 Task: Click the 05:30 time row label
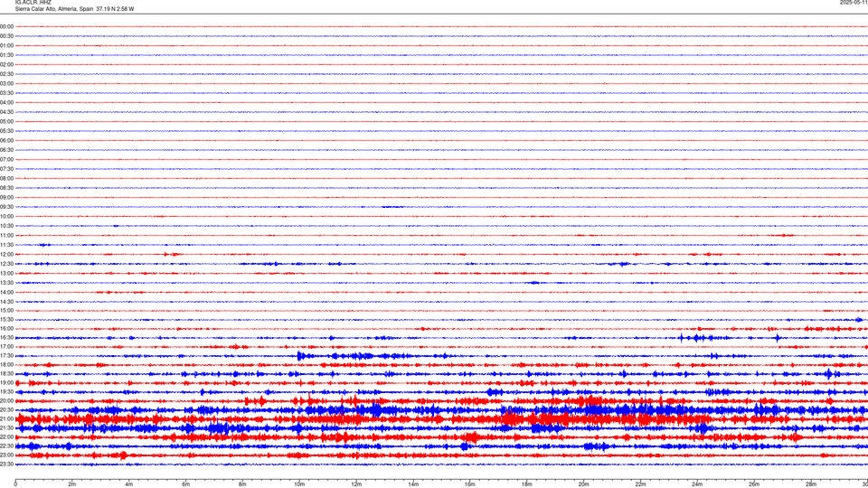point(6,130)
